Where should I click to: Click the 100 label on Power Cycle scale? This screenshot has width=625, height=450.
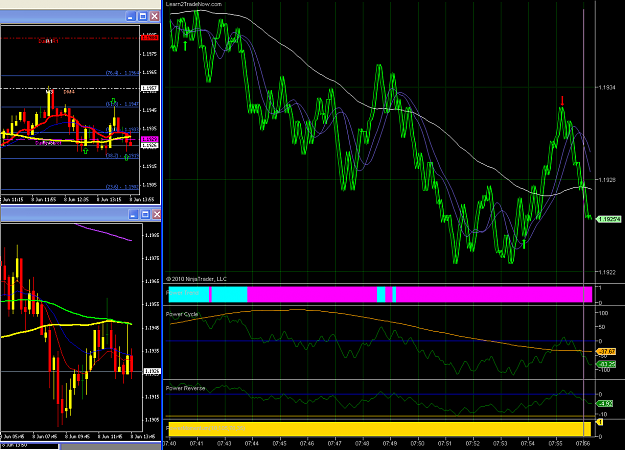click(x=603, y=313)
